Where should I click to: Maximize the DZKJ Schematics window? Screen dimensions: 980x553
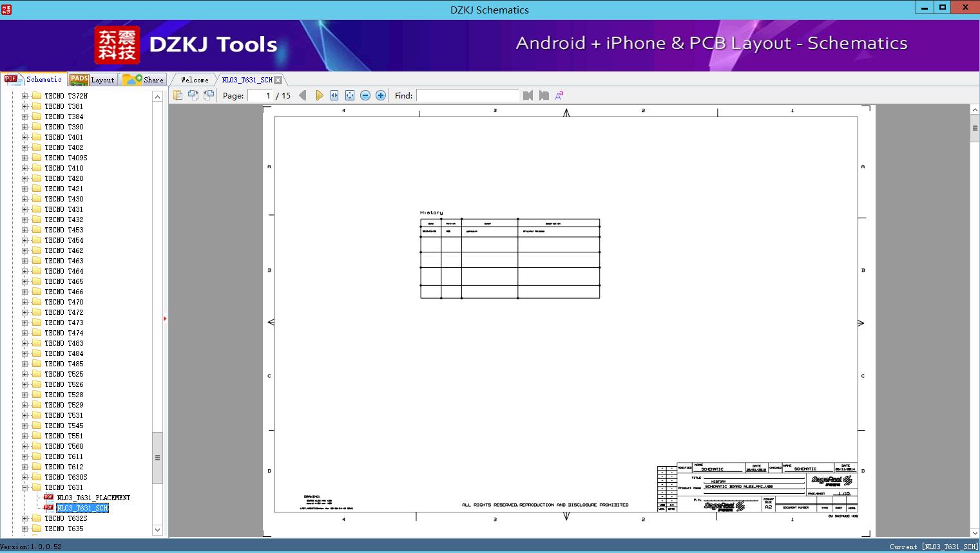943,7
